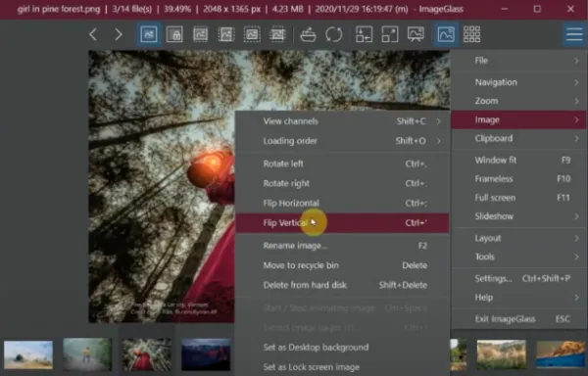This screenshot has height=376, width=588.
Task: Expand the Slideshow submenu
Action: pyautogui.click(x=519, y=216)
